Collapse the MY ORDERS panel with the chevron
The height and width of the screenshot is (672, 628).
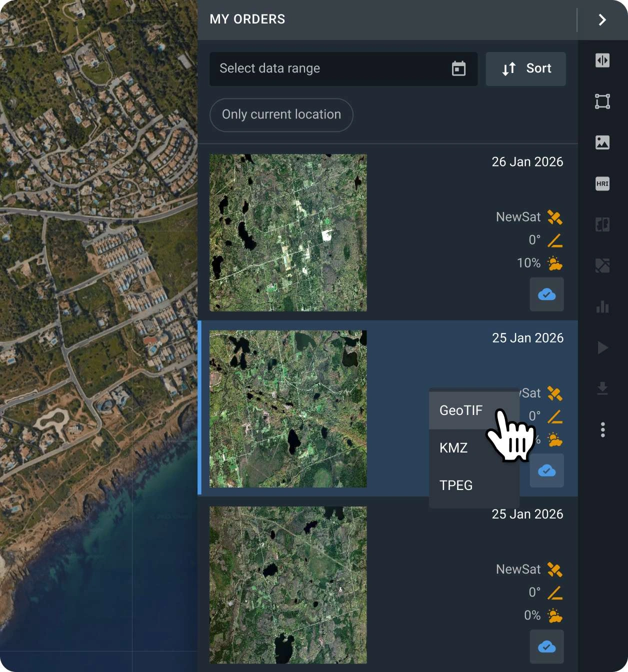(x=601, y=20)
